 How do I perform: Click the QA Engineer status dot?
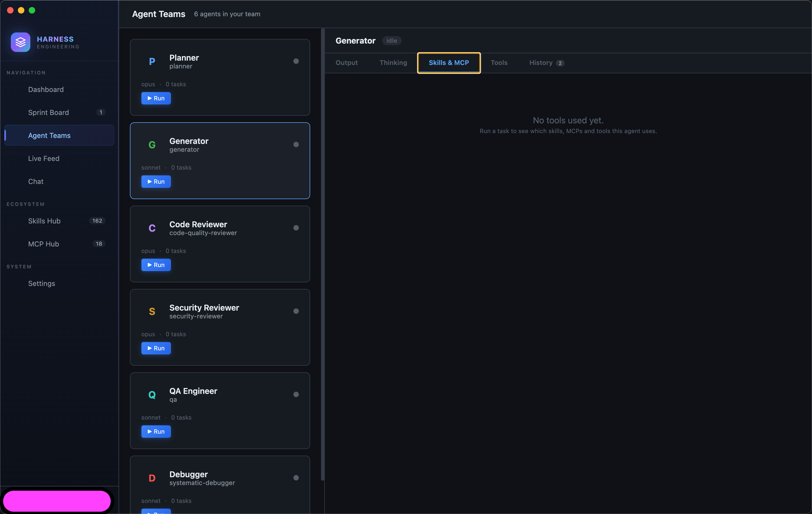pyautogui.click(x=296, y=394)
